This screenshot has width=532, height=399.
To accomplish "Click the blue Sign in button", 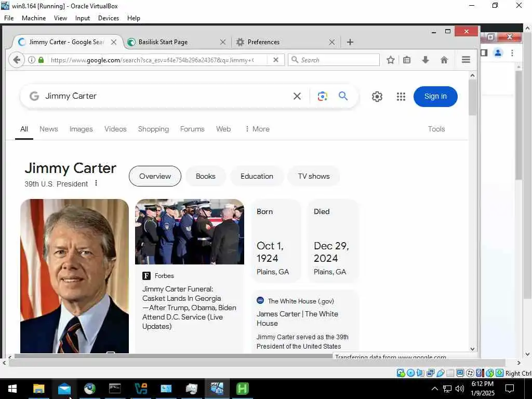I will pos(435,96).
